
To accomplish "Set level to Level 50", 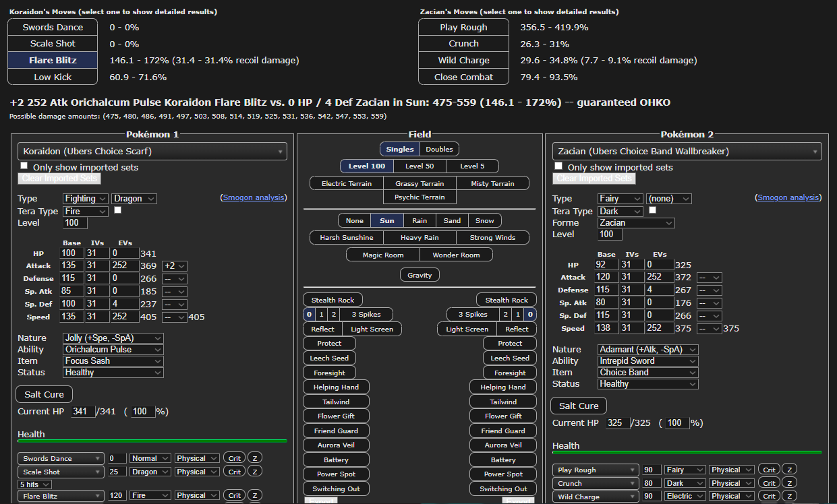I will [x=419, y=166].
